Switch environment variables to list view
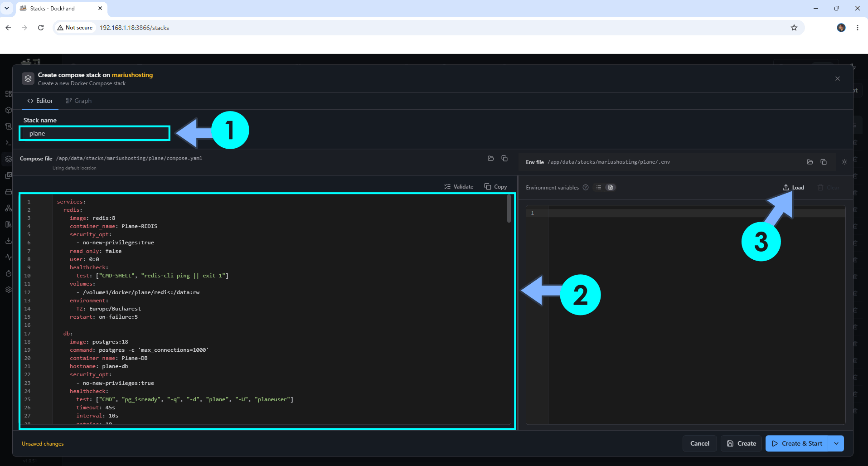Screen dimensions: 868x466 coord(599,188)
